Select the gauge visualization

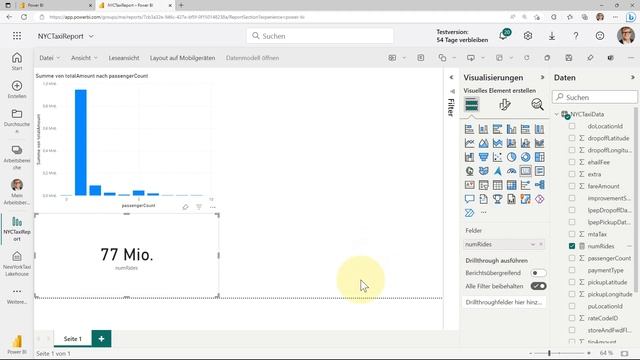coord(511,171)
